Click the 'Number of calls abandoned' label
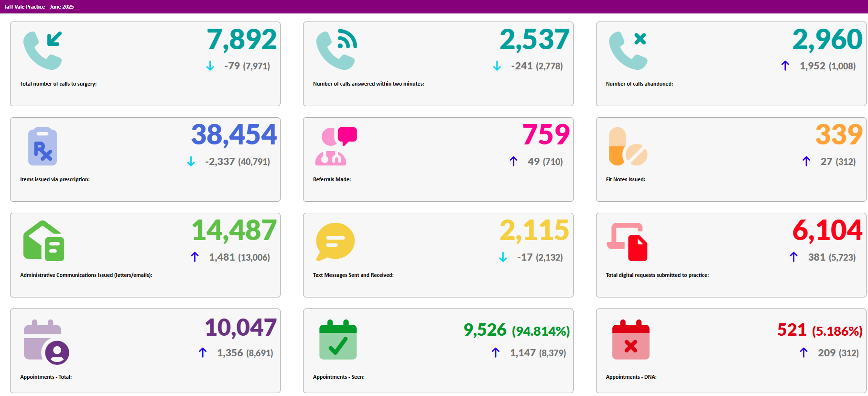This screenshot has height=396, width=868. coord(639,84)
